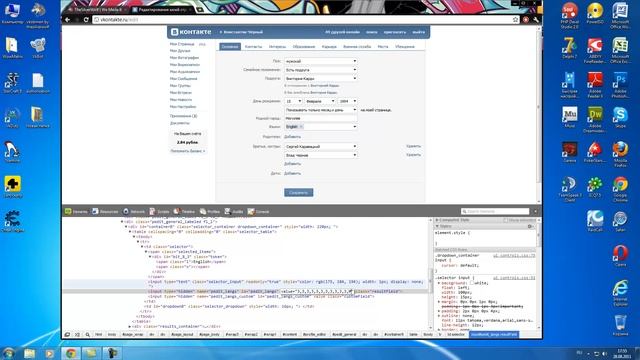The height and width of the screenshot is (360, 640).
Task: Click the Styles pane gear icon
Action: click(x=530, y=226)
